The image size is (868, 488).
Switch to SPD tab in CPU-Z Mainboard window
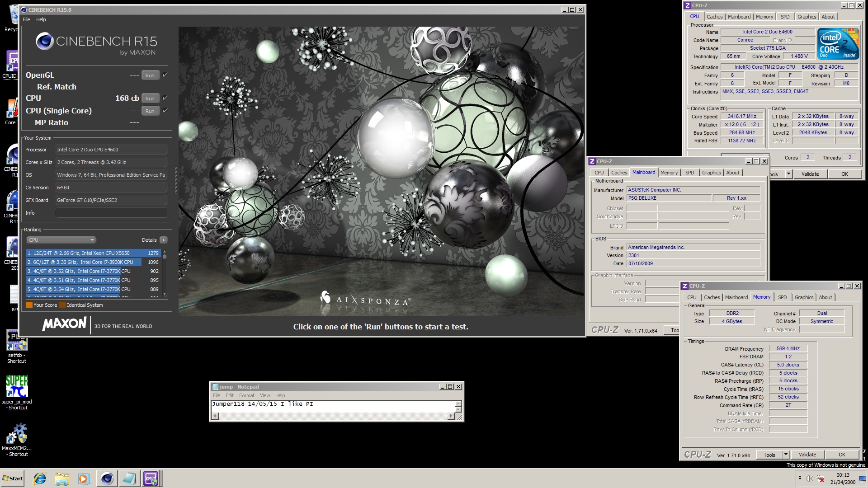point(689,173)
